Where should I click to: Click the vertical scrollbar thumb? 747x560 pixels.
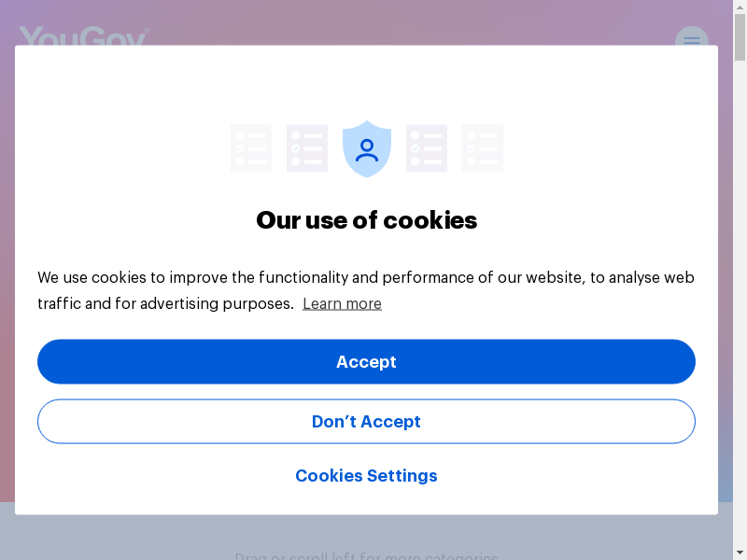pyautogui.click(x=740, y=42)
